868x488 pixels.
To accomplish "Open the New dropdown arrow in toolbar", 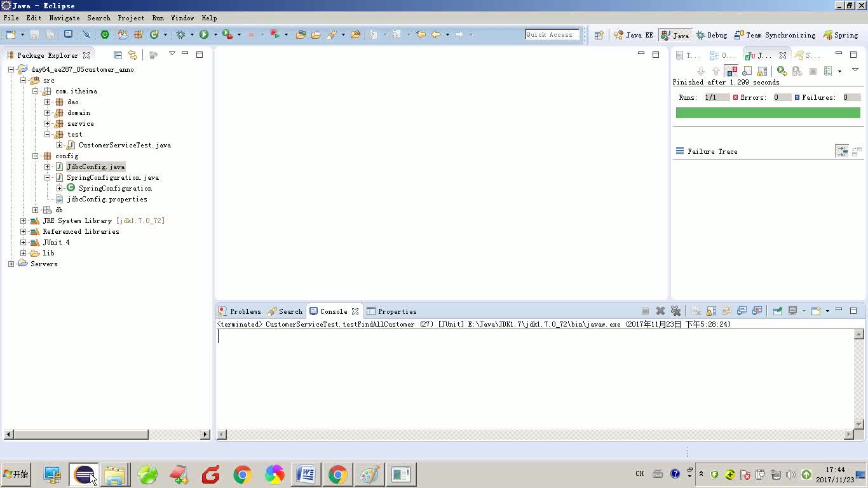I will point(22,35).
